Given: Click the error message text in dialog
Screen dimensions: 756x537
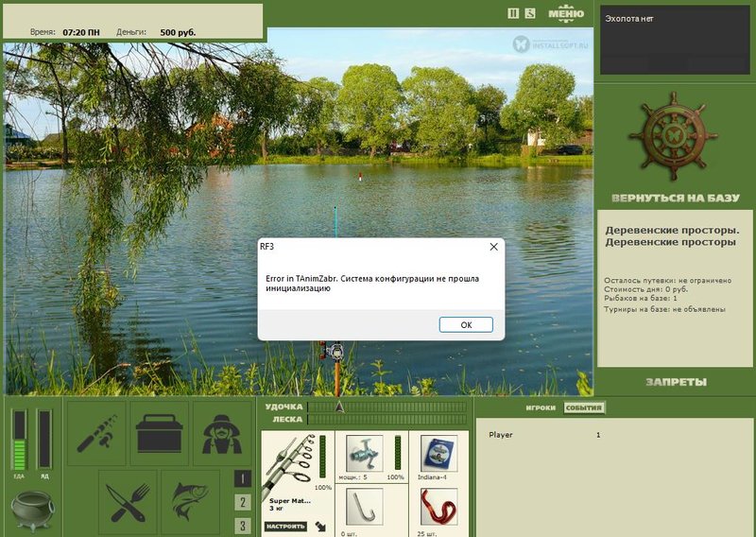Looking at the screenshot, I should tap(372, 284).
